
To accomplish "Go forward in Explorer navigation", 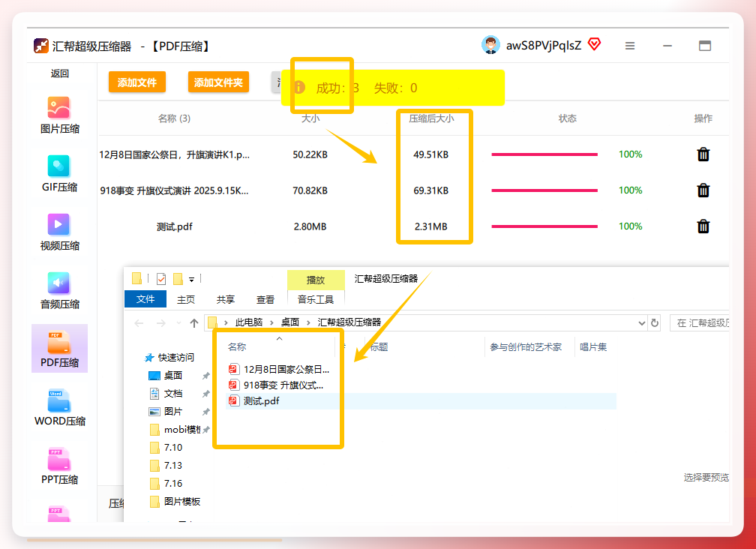I will (161, 323).
